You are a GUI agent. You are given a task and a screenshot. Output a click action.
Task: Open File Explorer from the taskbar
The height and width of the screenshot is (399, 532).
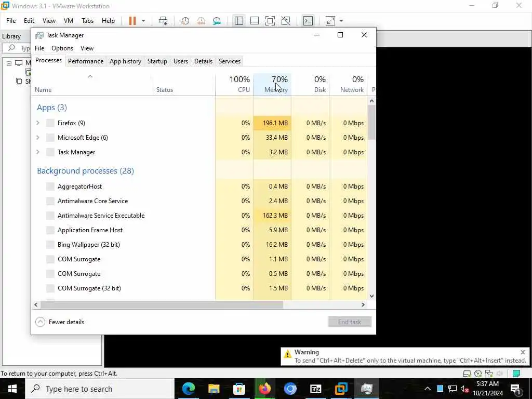pos(214,389)
